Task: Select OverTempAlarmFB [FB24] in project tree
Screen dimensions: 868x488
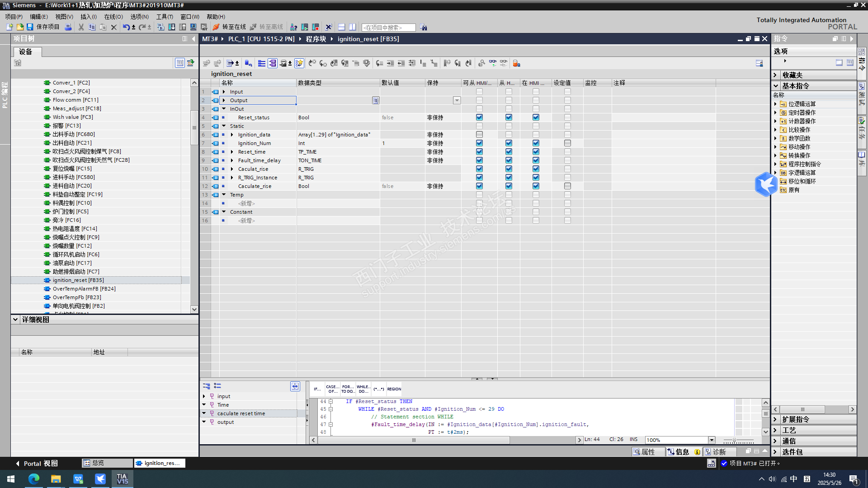Action: coord(84,289)
